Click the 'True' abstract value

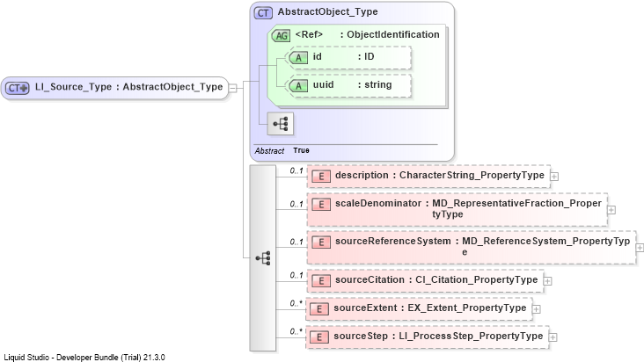(x=301, y=150)
